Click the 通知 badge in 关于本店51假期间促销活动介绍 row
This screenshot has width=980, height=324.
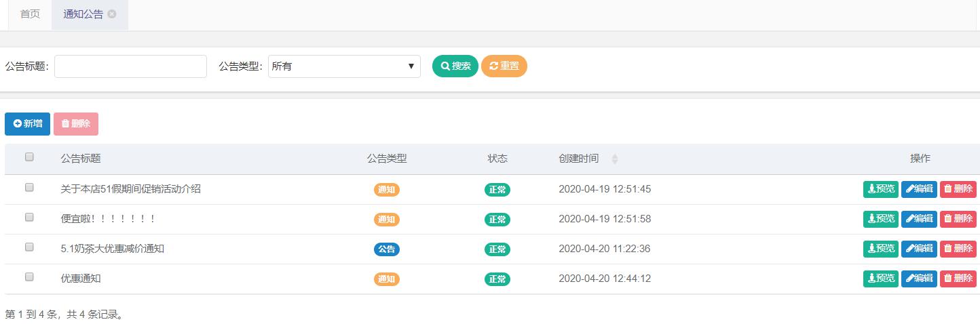coord(387,190)
